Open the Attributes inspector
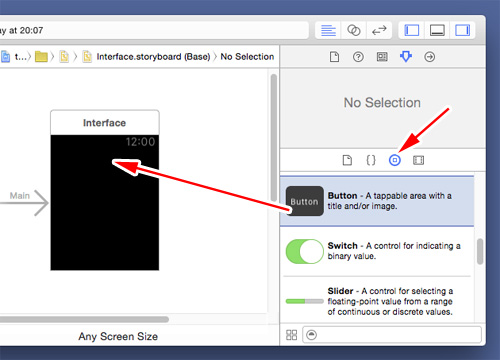The height and width of the screenshot is (360, 500). (x=406, y=57)
